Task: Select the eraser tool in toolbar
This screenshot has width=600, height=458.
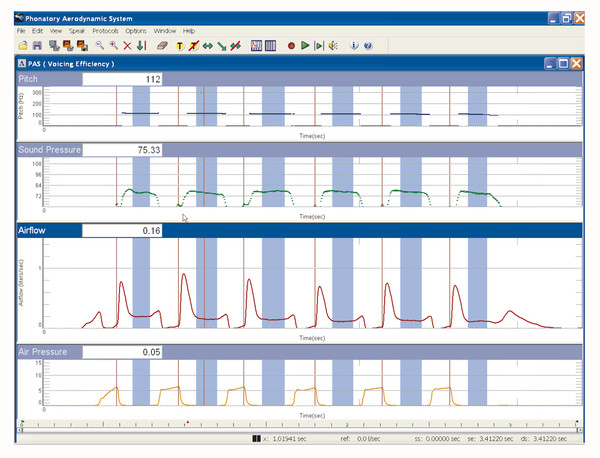Action: (x=162, y=45)
